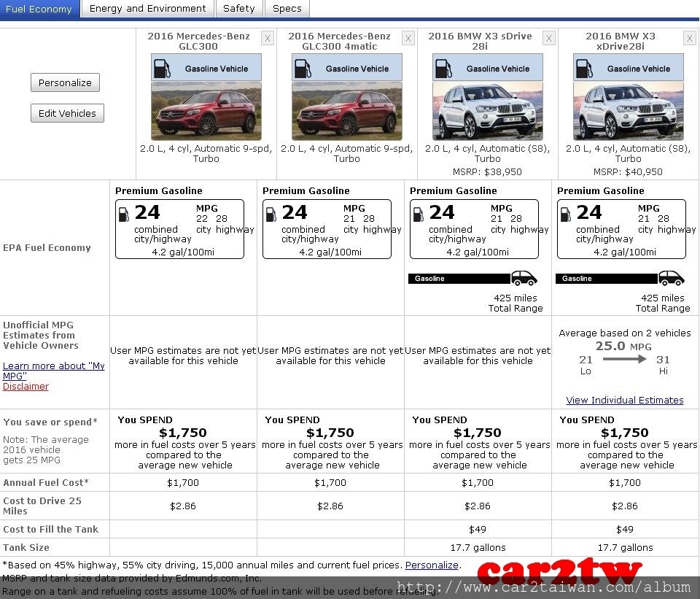Click the 22 city MPG value for GLC300
The width and height of the screenshot is (700, 599).
point(202,219)
